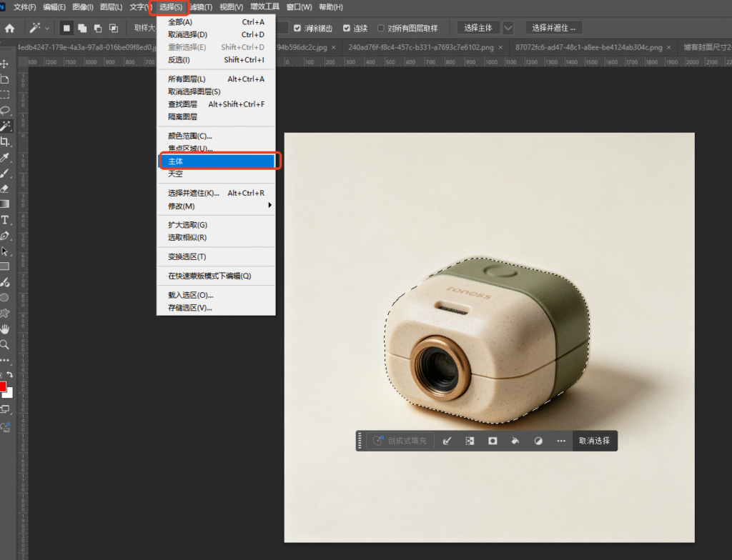The height and width of the screenshot is (560, 732).
Task: Toggle screen mode icon in toolbox
Action: click(x=5, y=409)
